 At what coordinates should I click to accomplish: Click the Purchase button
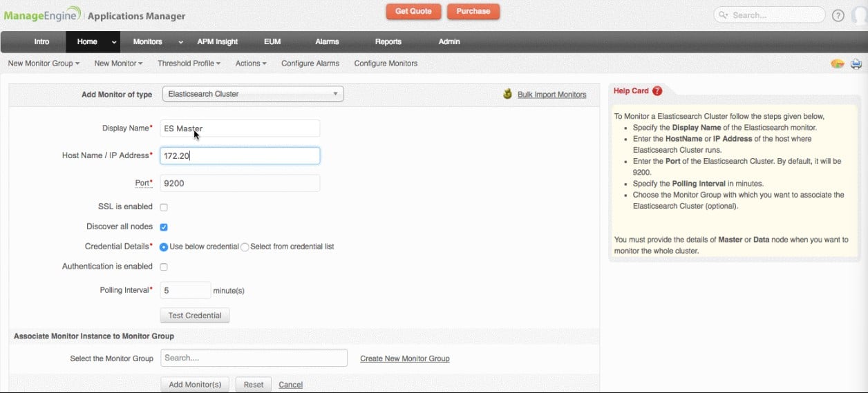tap(473, 12)
